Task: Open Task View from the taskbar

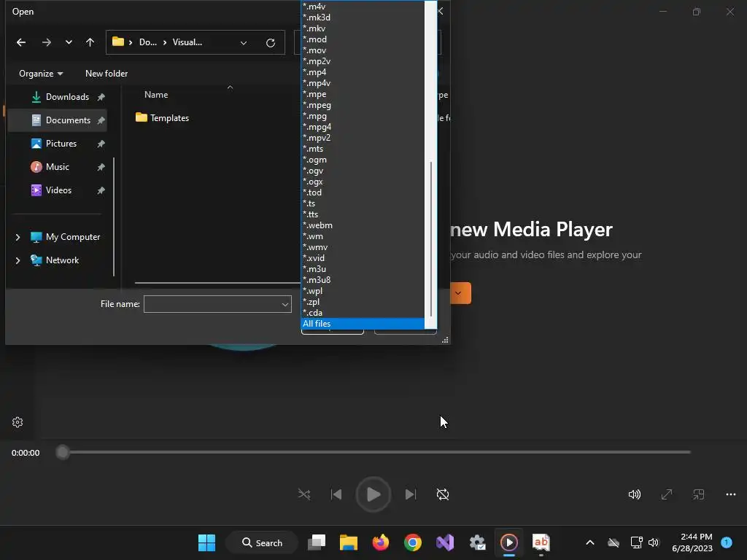Action: tap(317, 542)
